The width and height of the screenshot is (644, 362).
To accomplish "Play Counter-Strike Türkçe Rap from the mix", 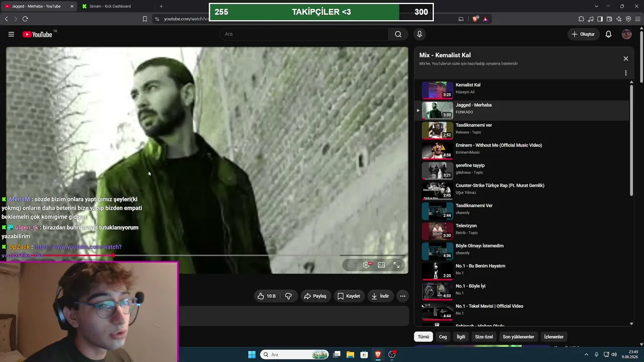I will pos(522,191).
